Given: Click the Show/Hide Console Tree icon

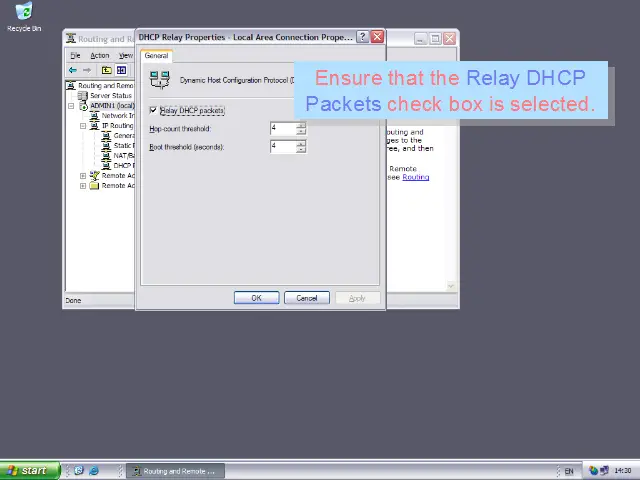Looking at the screenshot, I should pos(121,70).
